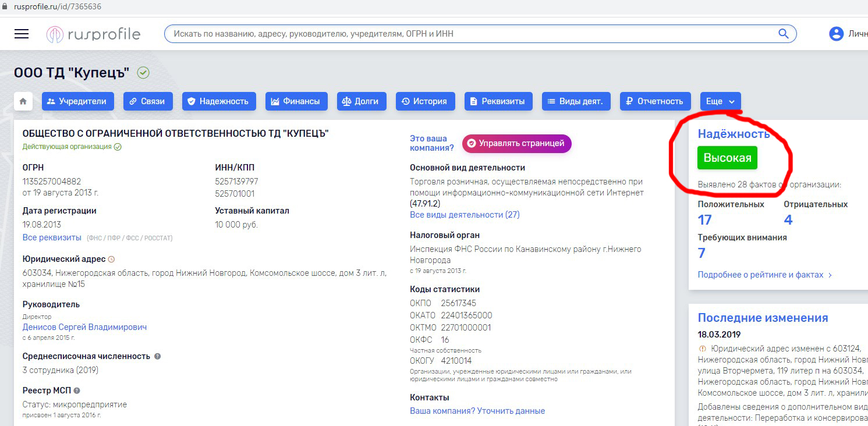Open the Отчетность tab

click(656, 101)
